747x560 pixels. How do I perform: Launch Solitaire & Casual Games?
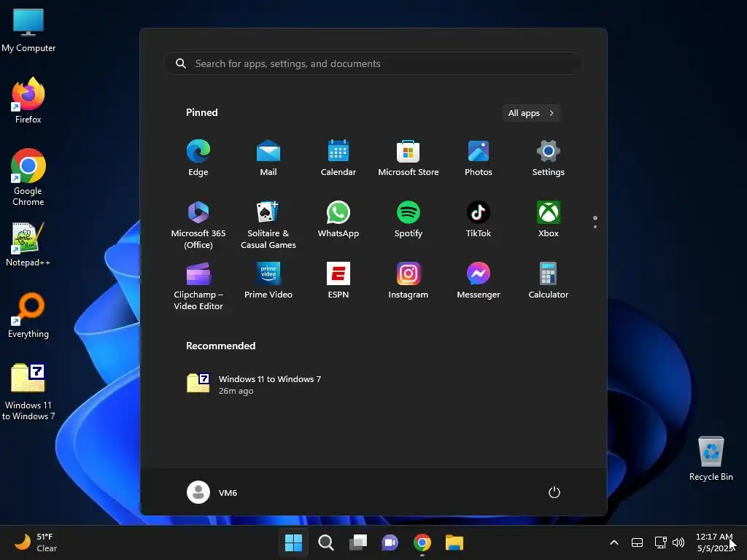[x=268, y=225]
